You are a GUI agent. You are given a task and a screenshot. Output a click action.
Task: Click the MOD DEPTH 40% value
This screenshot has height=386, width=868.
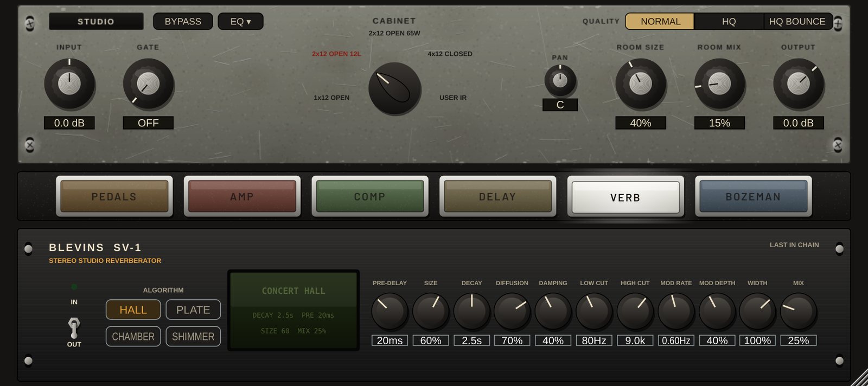[717, 340]
